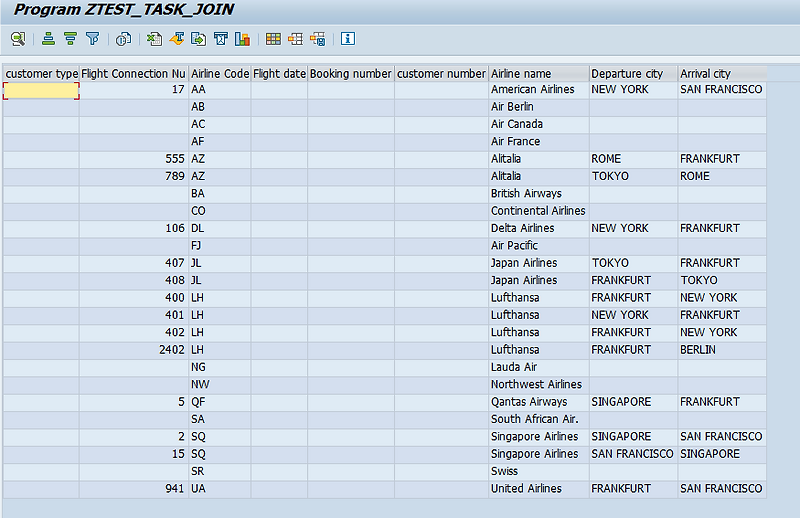Click flight connection number 789
Image resolution: width=800 pixels, height=518 pixels.
[x=134, y=177]
